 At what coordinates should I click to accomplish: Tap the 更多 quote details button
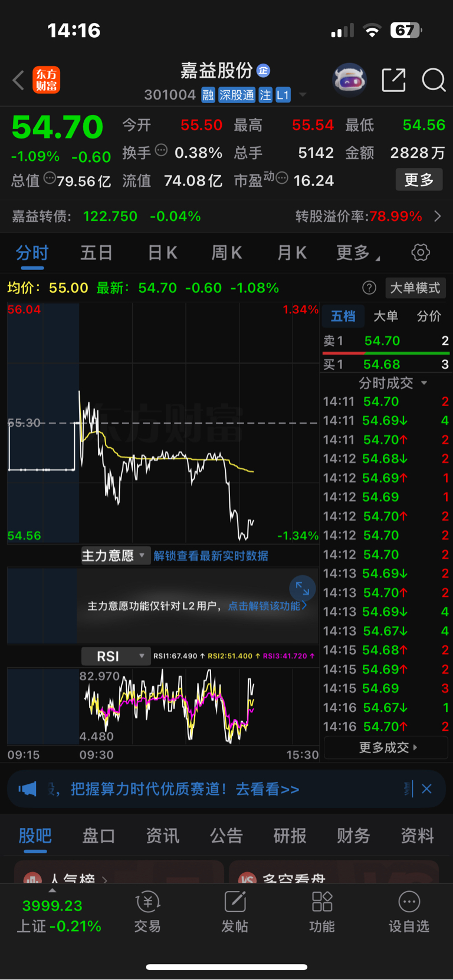(x=419, y=180)
